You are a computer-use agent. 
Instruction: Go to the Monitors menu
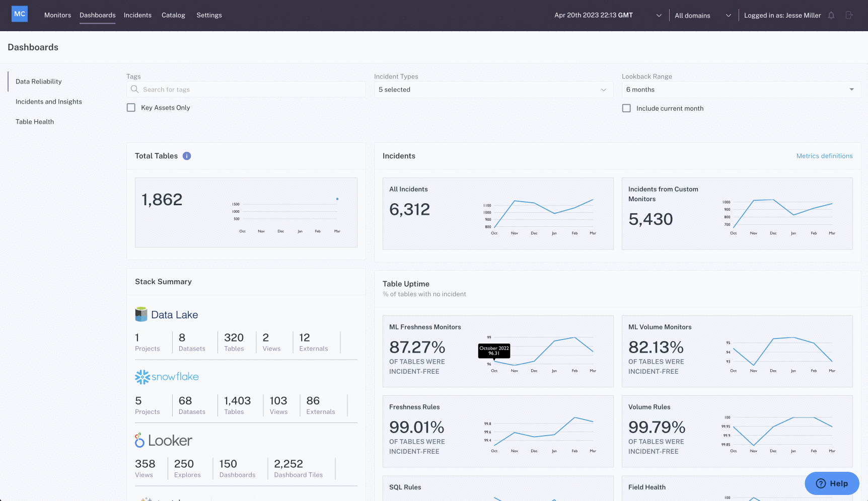pyautogui.click(x=57, y=15)
